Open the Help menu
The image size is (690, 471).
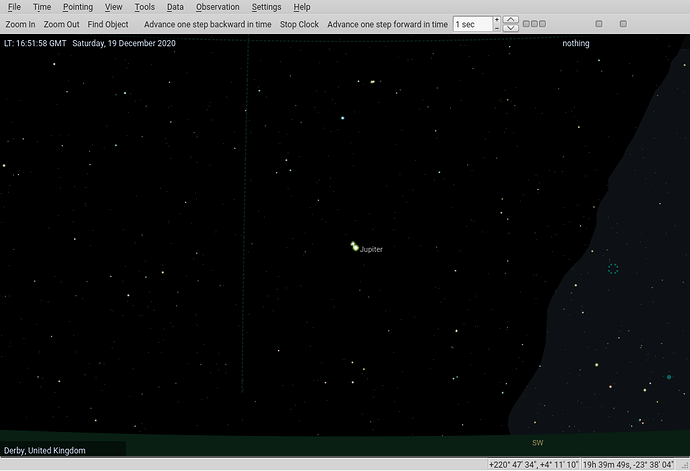301,7
